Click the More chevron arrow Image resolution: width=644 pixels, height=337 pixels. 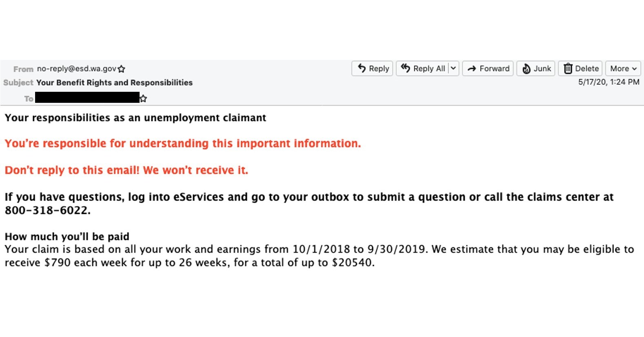pyautogui.click(x=634, y=69)
